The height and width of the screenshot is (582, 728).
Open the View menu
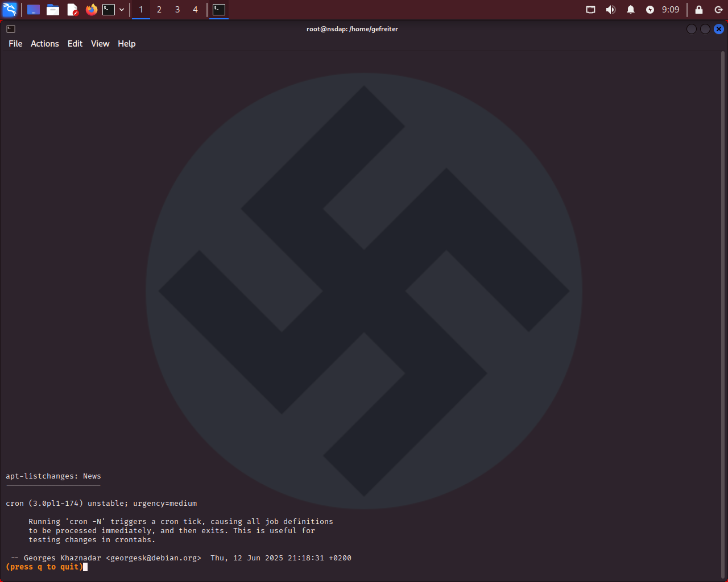(100, 44)
